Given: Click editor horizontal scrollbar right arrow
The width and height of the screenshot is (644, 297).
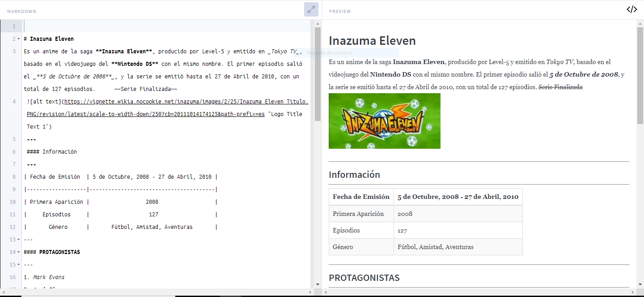Looking at the screenshot, I should coord(311,292).
